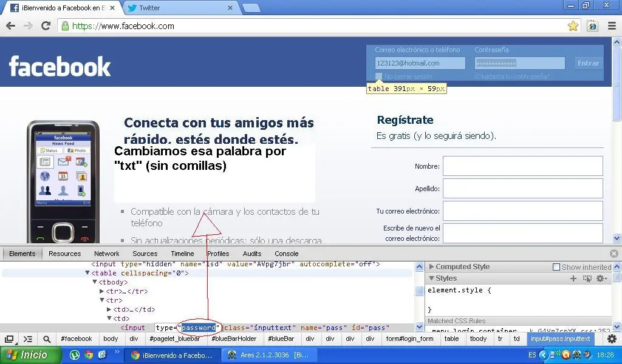Reload the Facebook page
This screenshot has width=622, height=364.
coord(46,26)
